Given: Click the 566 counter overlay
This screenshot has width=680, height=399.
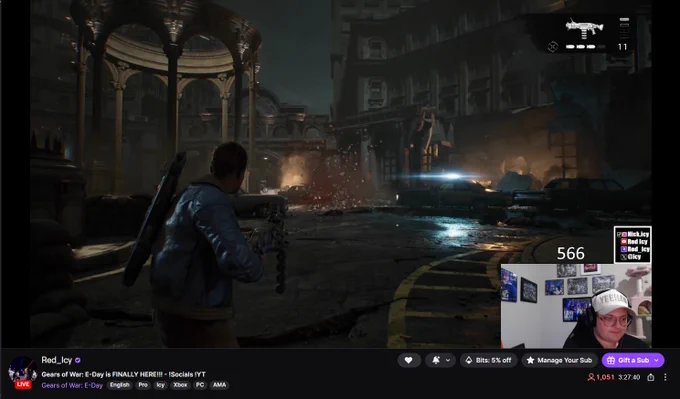Looking at the screenshot, I should pos(570,254).
